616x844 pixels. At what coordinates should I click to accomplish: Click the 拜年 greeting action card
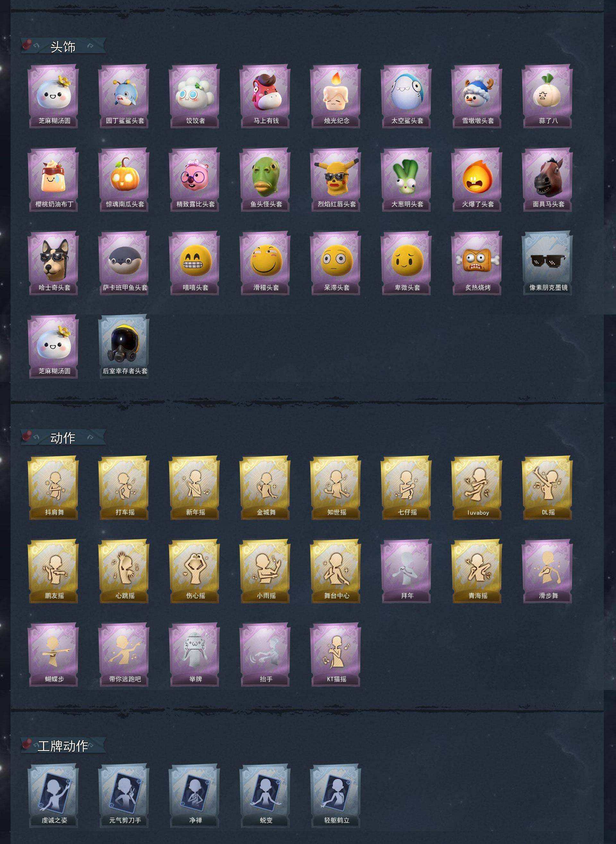tap(406, 571)
